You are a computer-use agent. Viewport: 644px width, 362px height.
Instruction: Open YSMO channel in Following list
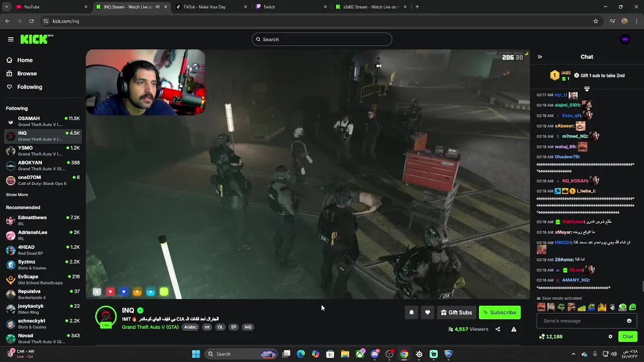tap(43, 151)
